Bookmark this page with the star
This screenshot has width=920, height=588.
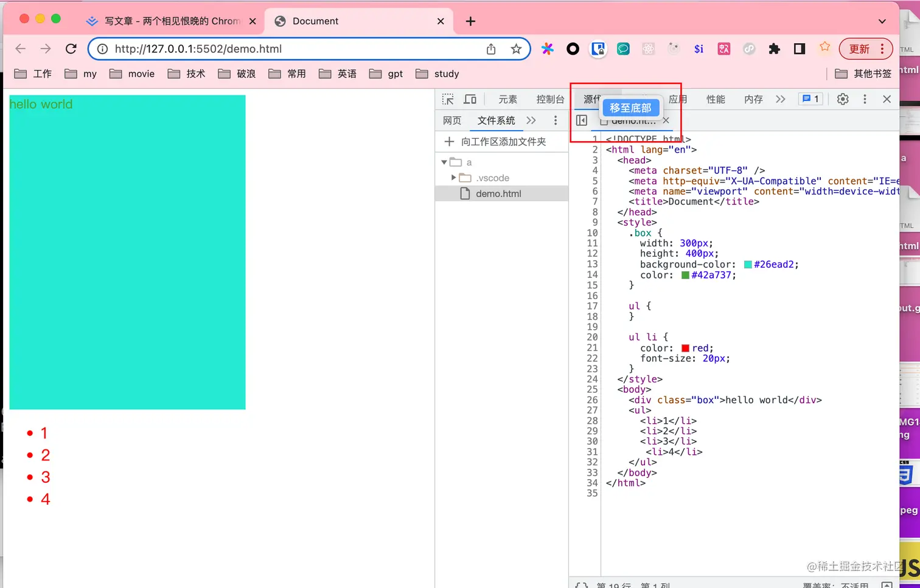[x=516, y=49]
